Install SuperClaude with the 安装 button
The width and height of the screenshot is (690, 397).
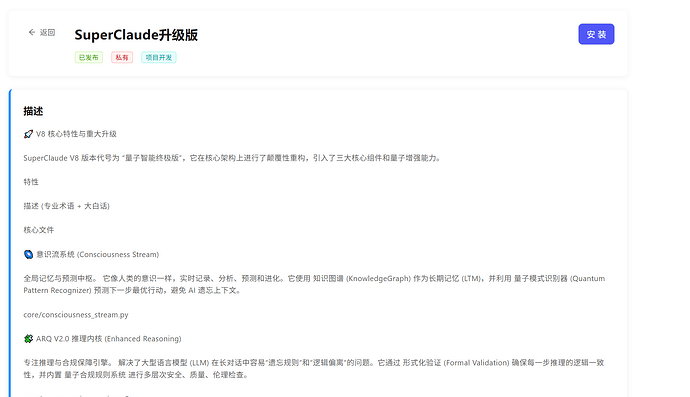[x=596, y=34]
